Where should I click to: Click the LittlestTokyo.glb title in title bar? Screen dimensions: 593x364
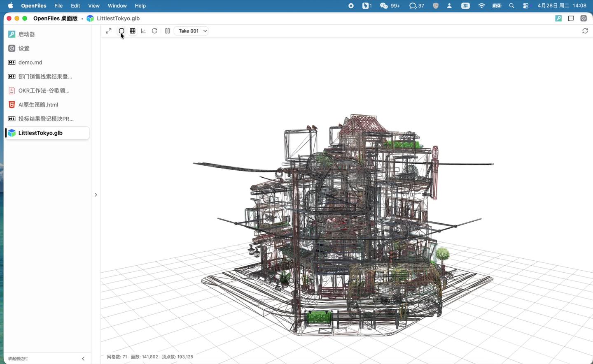coord(118,19)
